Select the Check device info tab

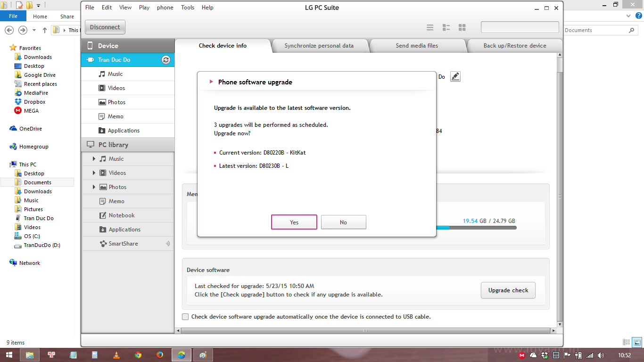pyautogui.click(x=223, y=46)
